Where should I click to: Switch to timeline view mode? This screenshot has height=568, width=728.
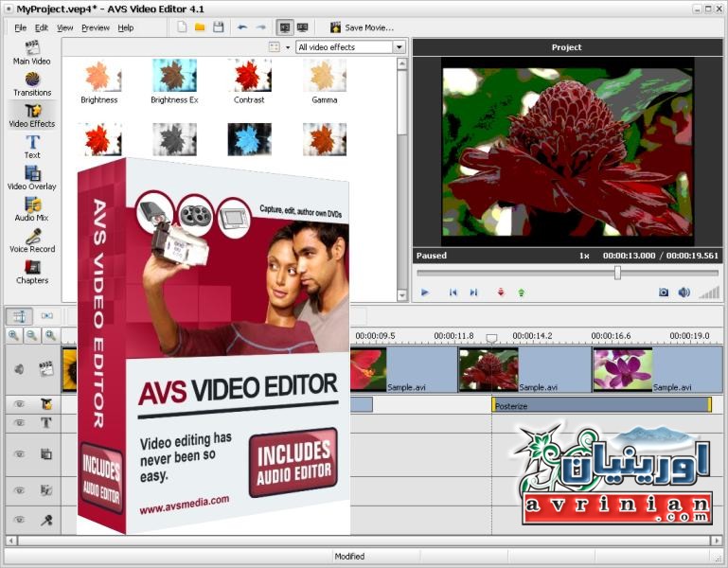(x=19, y=316)
